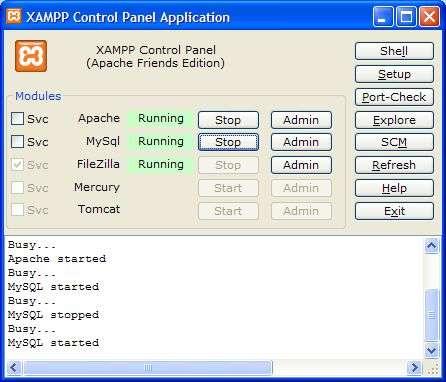Click the horizontal scroll-left arrow
The height and width of the screenshot is (382, 446).
point(14,368)
